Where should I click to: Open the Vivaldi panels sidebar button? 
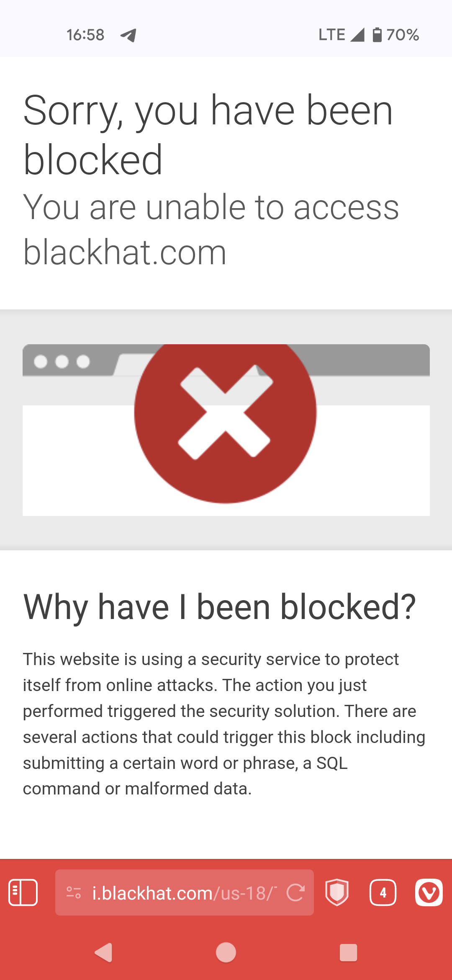click(x=23, y=892)
